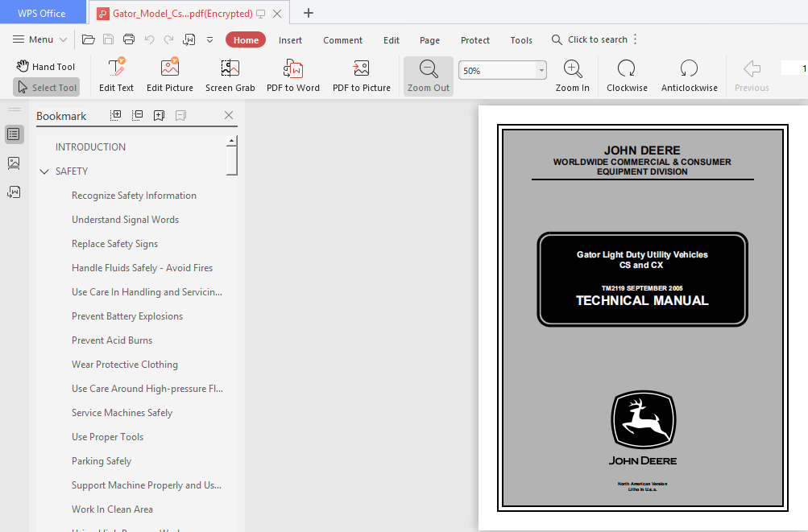
Task: Click the Edit Text tool
Action: click(117, 75)
